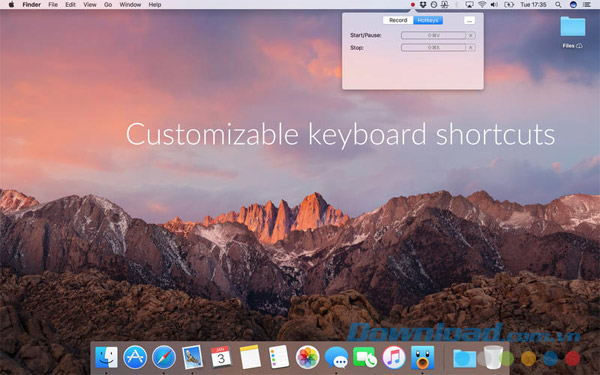Open the volume control in menu bar
Viewport: 600px width, 375px height.
(x=494, y=5)
